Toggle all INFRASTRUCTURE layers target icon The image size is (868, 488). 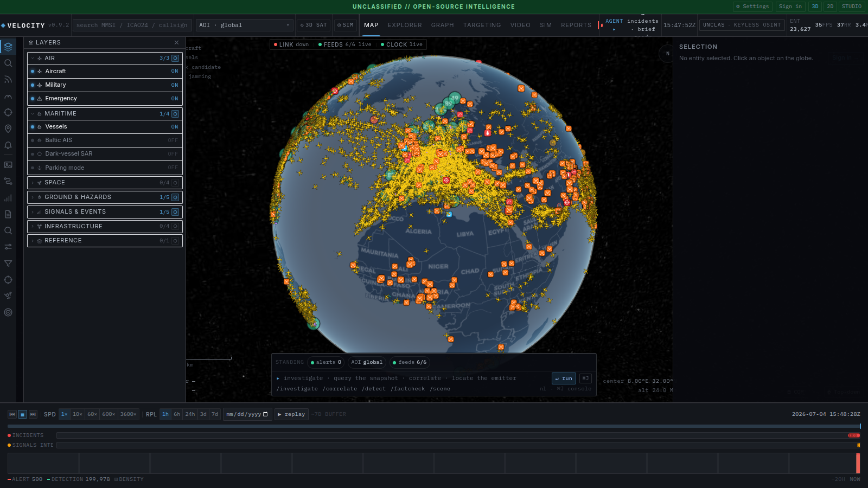click(x=175, y=226)
